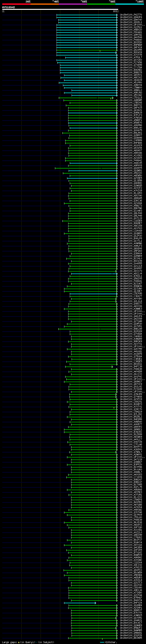Viewport: 146px width, 644px height.
Task: Select UniRef100_P48640 label
Action: 131,40
